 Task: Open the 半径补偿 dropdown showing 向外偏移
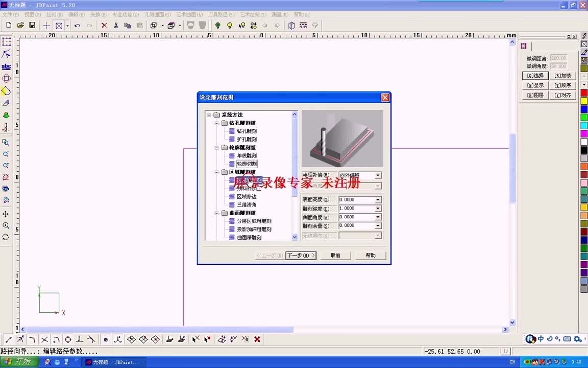[378, 175]
